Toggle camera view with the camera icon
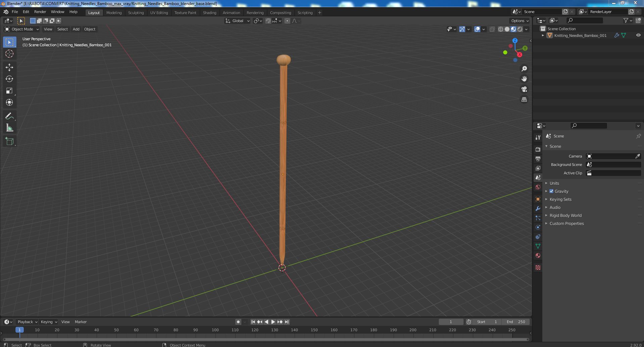 (524, 89)
